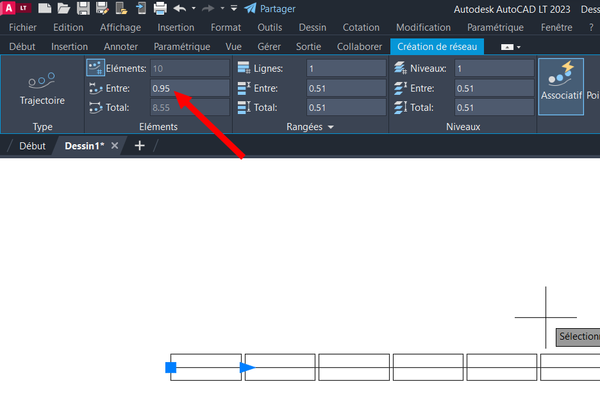Switch to the Début file tab
The image size is (600, 414).
point(32,146)
